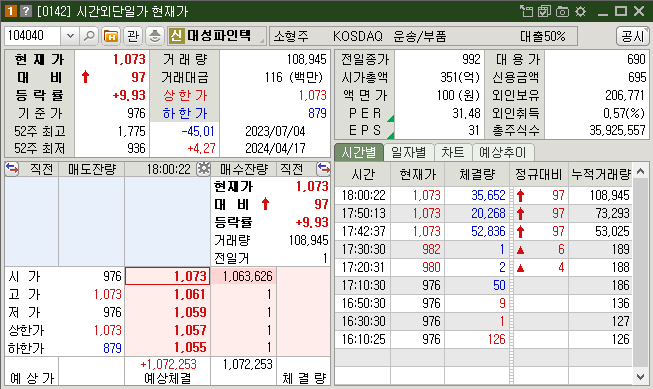The width and height of the screenshot is (653, 389).
Task: Switch to the 예상추이 tab
Action: [503, 152]
